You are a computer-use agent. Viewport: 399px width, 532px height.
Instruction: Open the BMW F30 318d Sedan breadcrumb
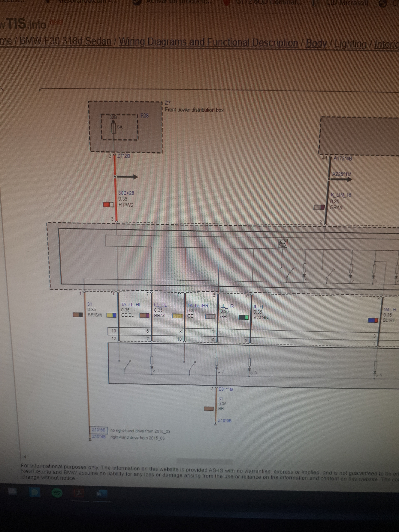(65, 41)
